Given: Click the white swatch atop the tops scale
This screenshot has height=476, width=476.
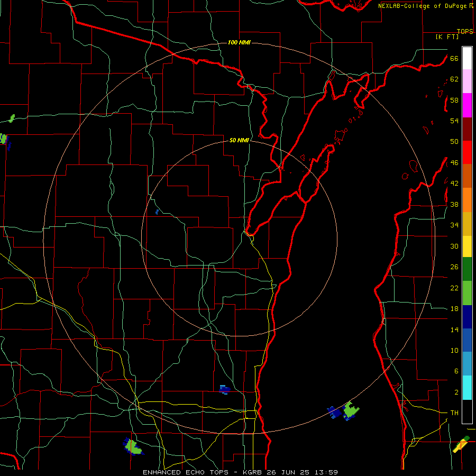Looking at the screenshot, I should click(x=467, y=58).
